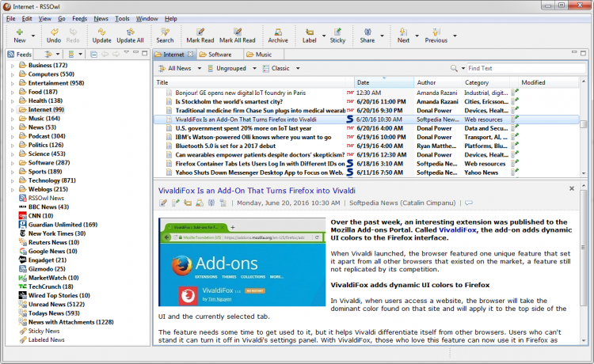Select 'Bluetooth 5.0 is set for a 2017 debut'
This screenshot has height=364, width=594.
tap(367, 146)
